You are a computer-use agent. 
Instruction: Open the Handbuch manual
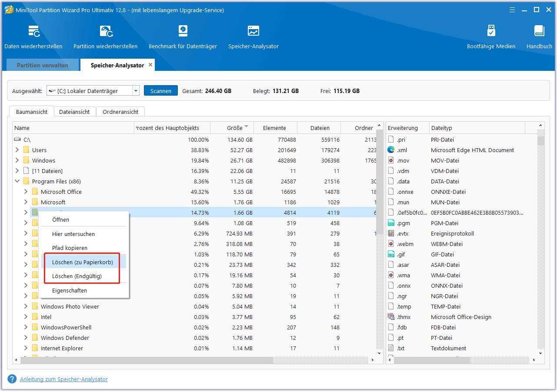point(539,37)
